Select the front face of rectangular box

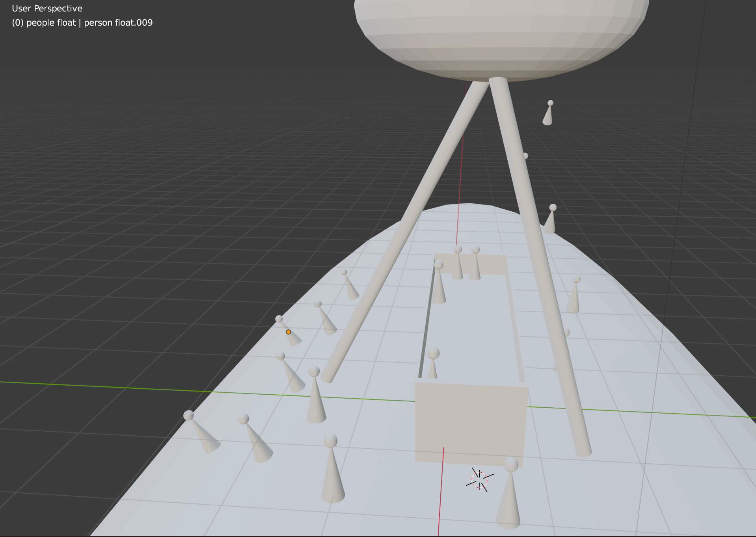click(471, 424)
